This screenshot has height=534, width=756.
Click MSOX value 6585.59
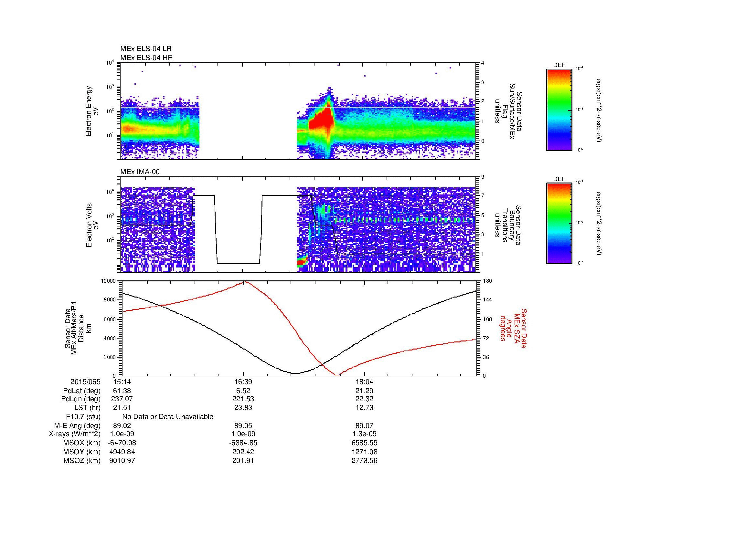click(365, 443)
